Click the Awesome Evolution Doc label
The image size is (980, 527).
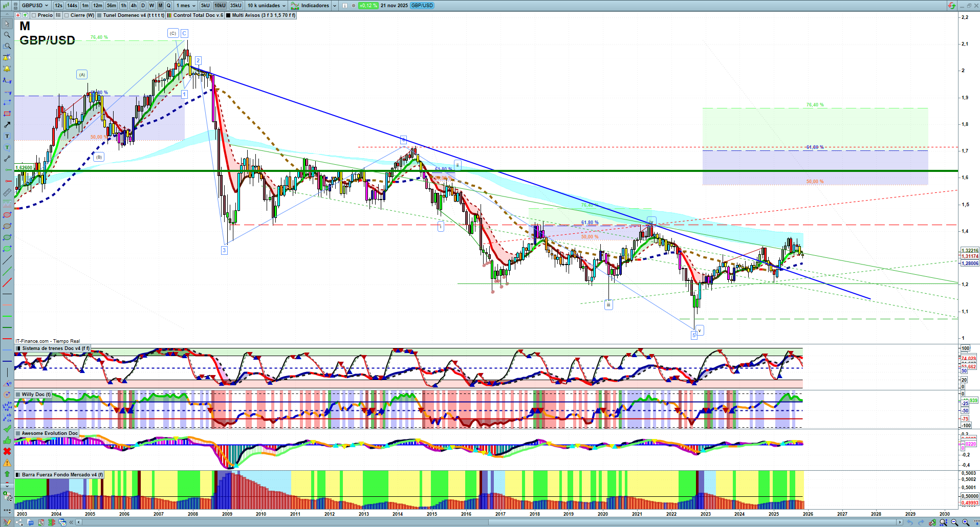pyautogui.click(x=50, y=433)
